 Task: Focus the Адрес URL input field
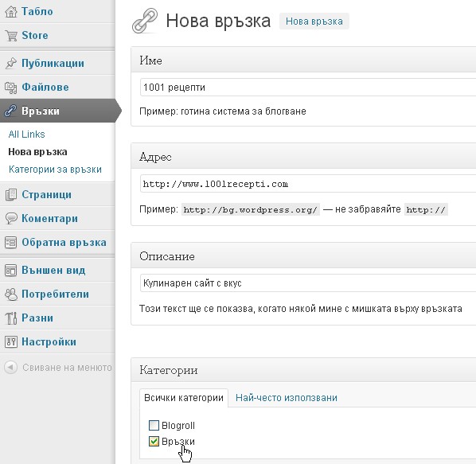(x=308, y=184)
